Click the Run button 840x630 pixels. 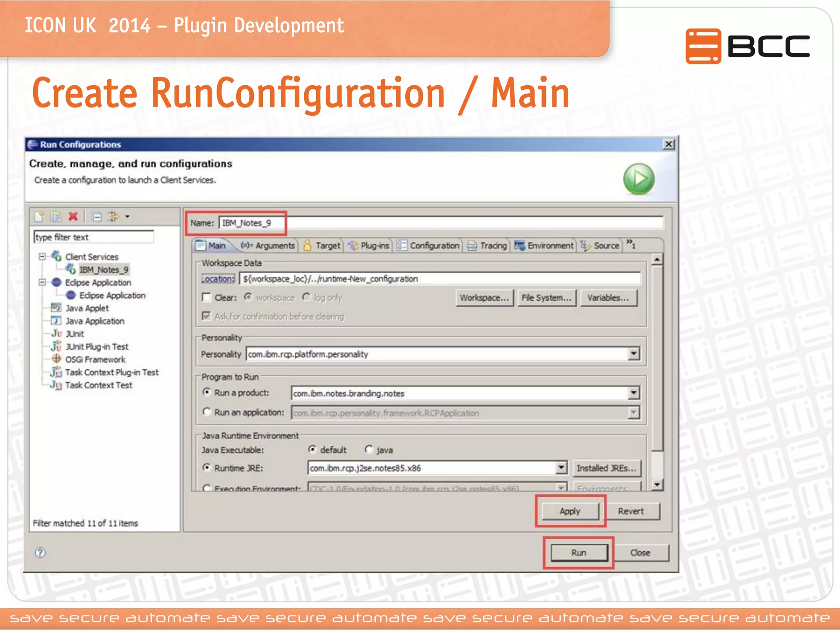[x=579, y=552]
